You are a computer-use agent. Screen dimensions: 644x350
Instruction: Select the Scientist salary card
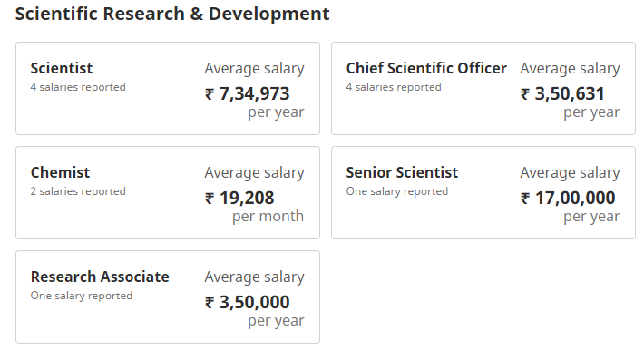tap(168, 88)
